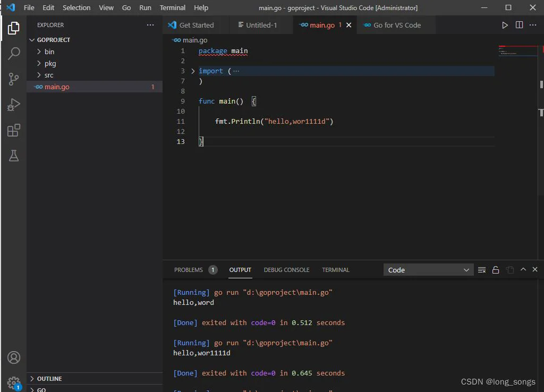Split the editor to the right
This screenshot has width=544, height=392.
pyautogui.click(x=519, y=25)
